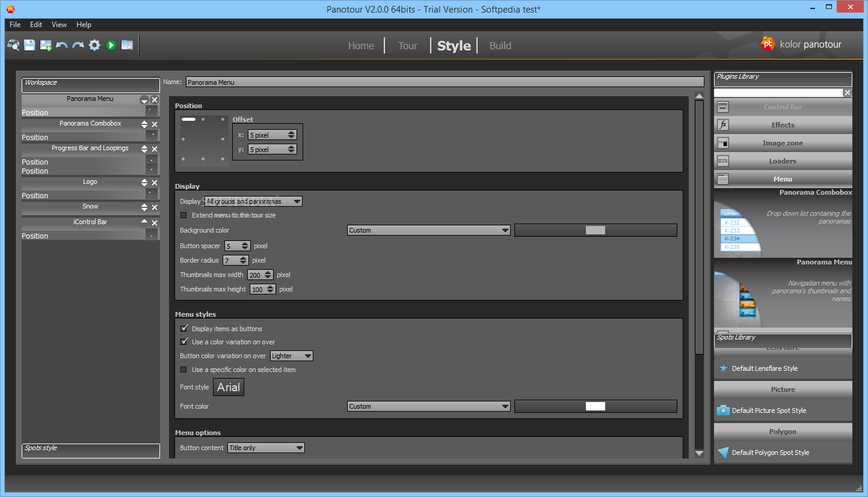Open the Font color Custom dropdown

click(x=429, y=406)
